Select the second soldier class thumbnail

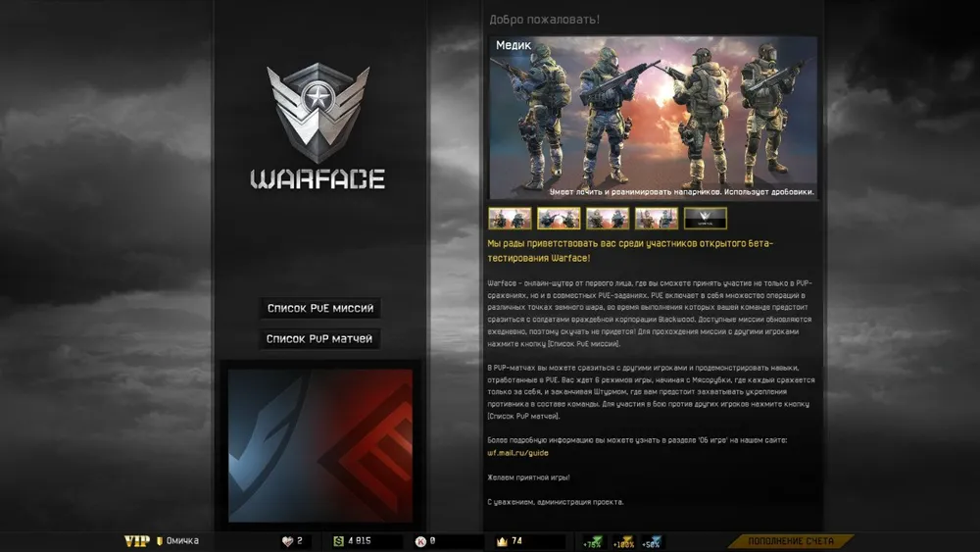click(x=559, y=219)
